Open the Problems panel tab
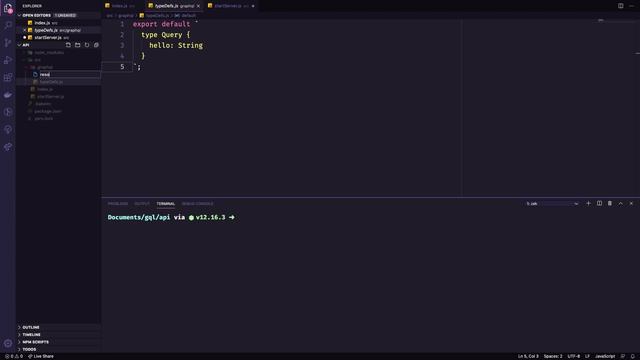The height and width of the screenshot is (360, 640). click(x=118, y=204)
